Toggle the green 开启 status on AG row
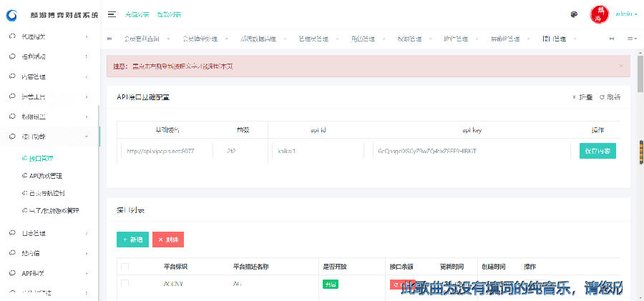The width and height of the screenshot is (644, 301). 330,284
